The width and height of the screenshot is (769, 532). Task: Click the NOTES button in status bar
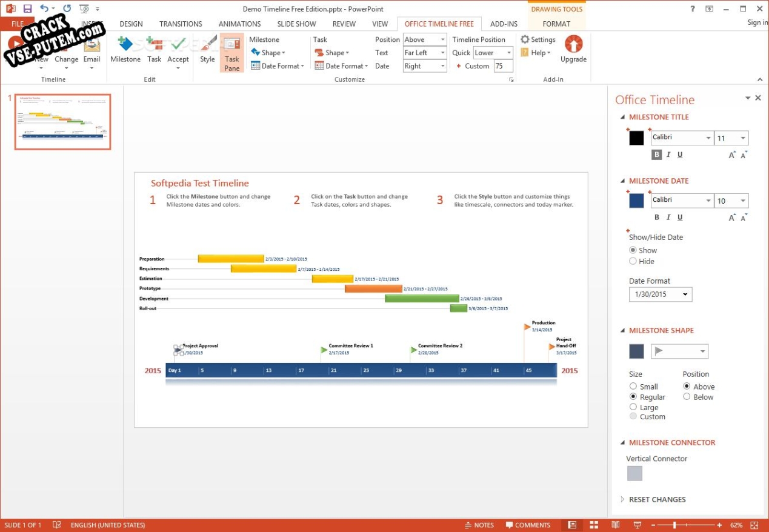click(x=479, y=525)
